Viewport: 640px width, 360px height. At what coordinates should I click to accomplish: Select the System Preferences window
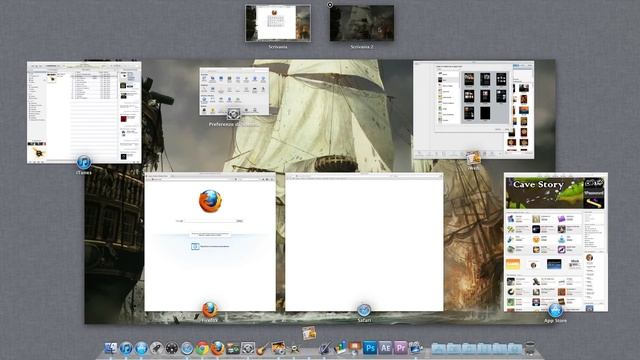(x=234, y=91)
